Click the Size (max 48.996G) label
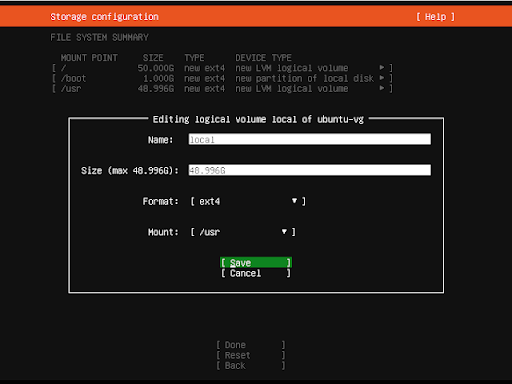The width and height of the screenshot is (512, 384). 130,171
